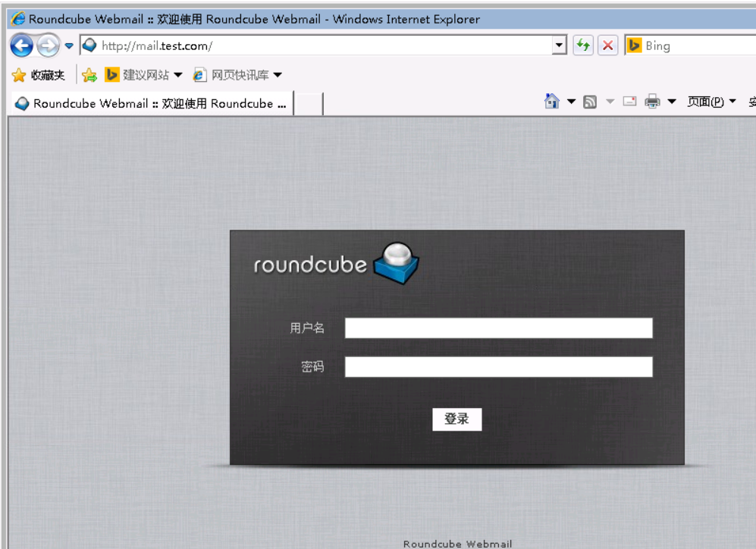Open the recent pages history dropdown
Image resolution: width=756 pixels, height=549 pixels.
click(x=69, y=46)
